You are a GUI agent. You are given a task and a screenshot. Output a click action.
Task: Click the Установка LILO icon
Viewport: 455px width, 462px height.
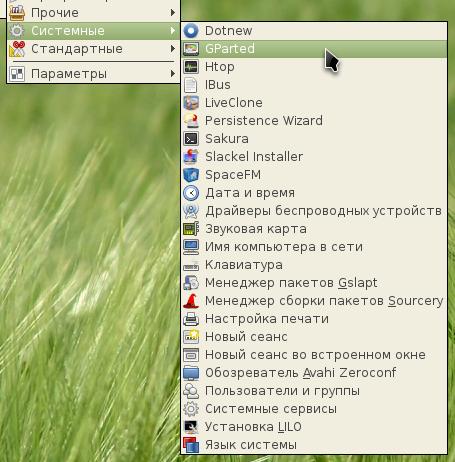[x=191, y=427]
